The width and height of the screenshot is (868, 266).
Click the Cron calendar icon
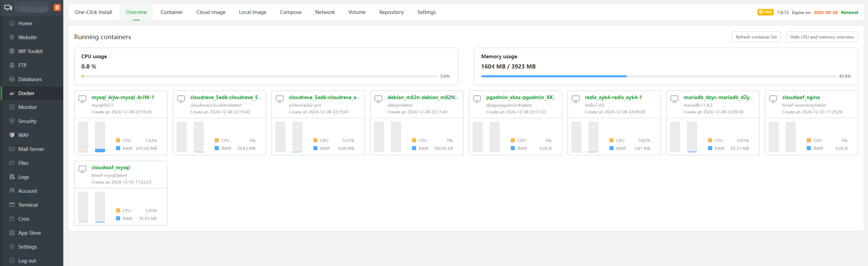(x=12, y=219)
